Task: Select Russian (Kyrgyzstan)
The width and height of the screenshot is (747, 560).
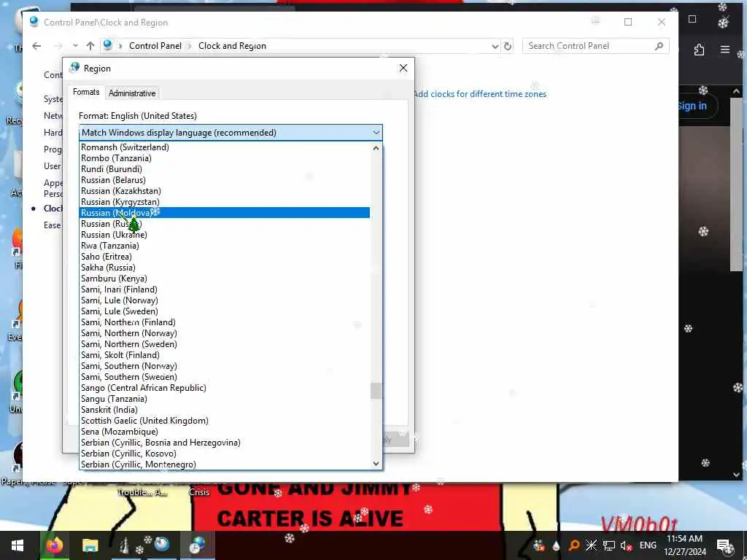Action: (225, 202)
